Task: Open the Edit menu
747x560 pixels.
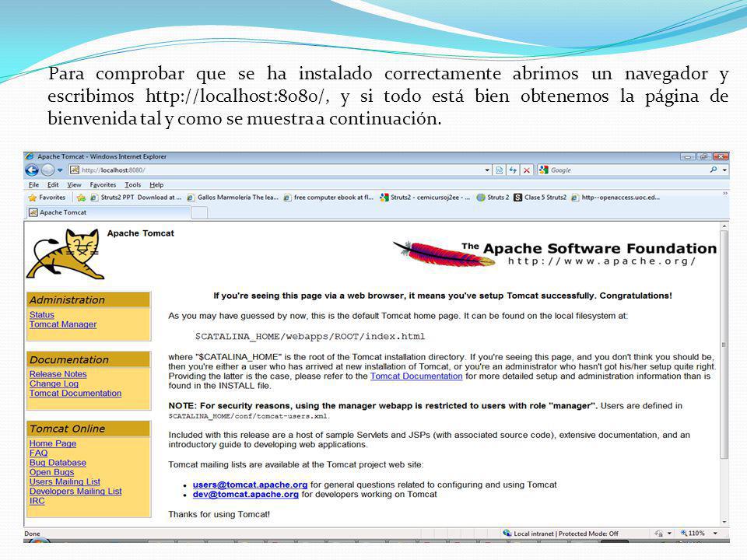Action: (x=53, y=185)
